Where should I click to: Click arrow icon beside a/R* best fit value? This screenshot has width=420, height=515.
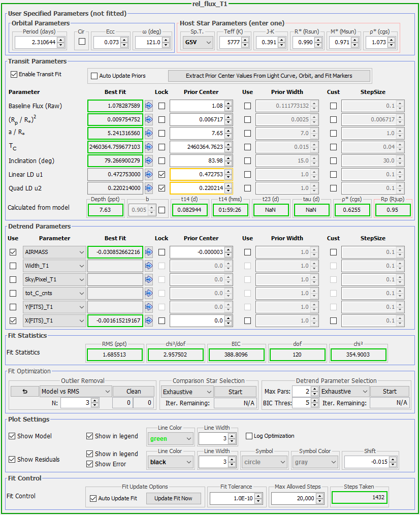[149, 134]
